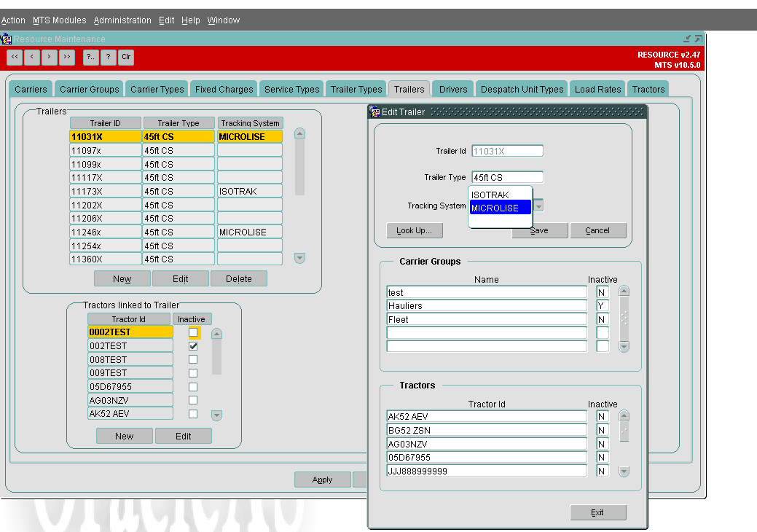Select the Edit menu
This screenshot has height=532, width=757.
pyautogui.click(x=167, y=20)
